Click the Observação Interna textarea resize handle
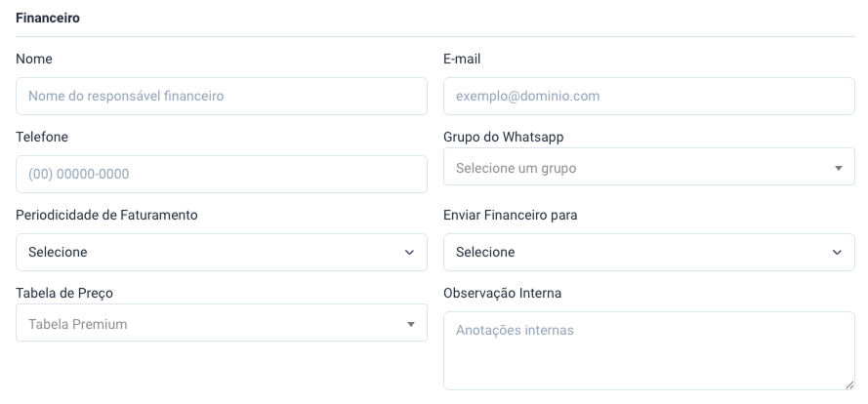Viewport: 868px width, 404px height. (x=848, y=384)
